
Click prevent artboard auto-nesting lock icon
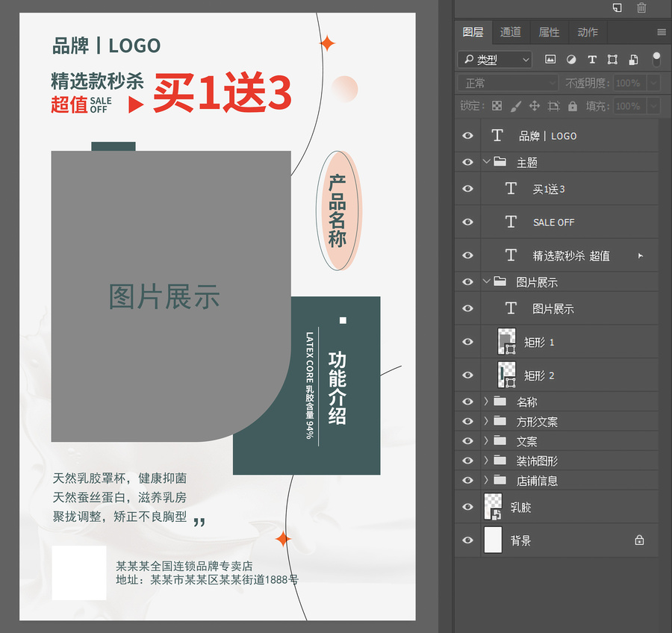pos(553,106)
